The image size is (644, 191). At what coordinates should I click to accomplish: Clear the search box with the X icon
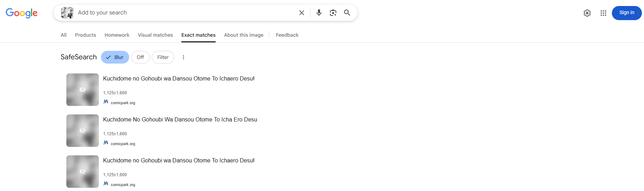(x=302, y=13)
